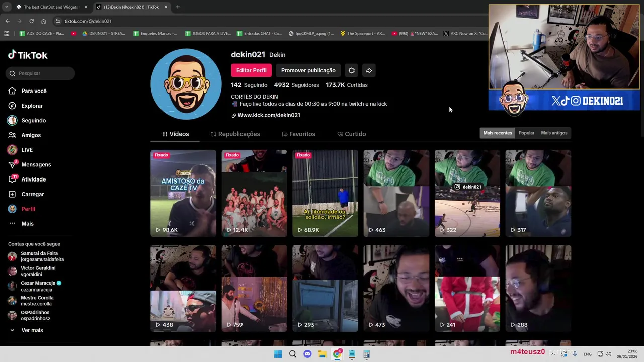Switch to the Favoritos tab
Viewport: 644px width, 362px height.
298,134
